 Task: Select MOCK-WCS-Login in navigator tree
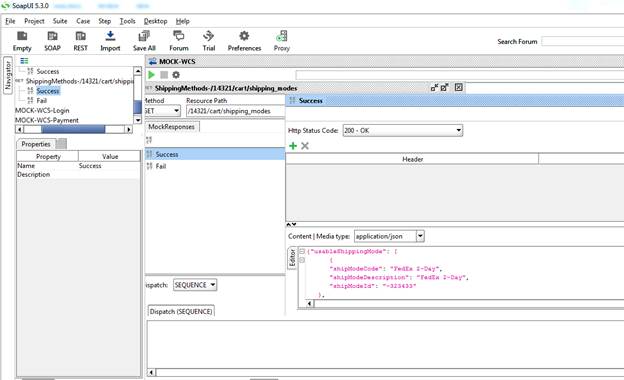coord(42,110)
